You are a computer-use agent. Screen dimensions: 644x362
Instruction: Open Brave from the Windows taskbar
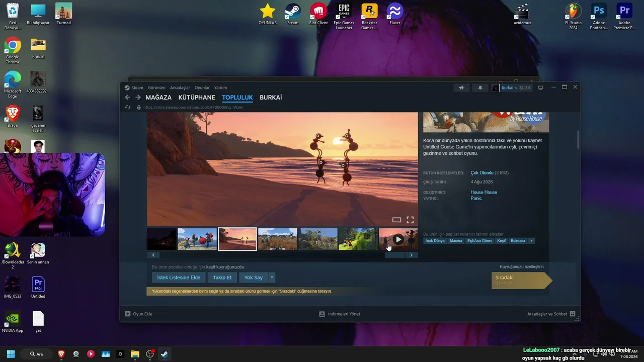pyautogui.click(x=61, y=354)
